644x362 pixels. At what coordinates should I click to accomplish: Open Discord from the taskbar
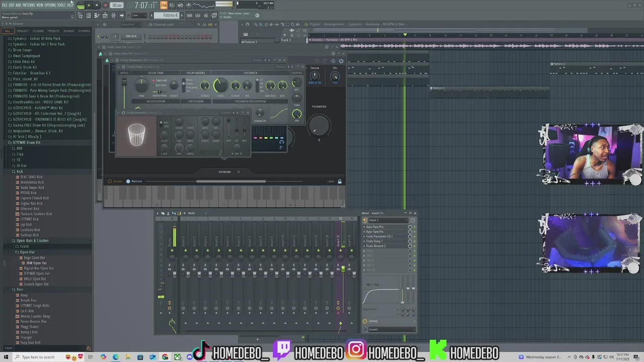coord(190,357)
